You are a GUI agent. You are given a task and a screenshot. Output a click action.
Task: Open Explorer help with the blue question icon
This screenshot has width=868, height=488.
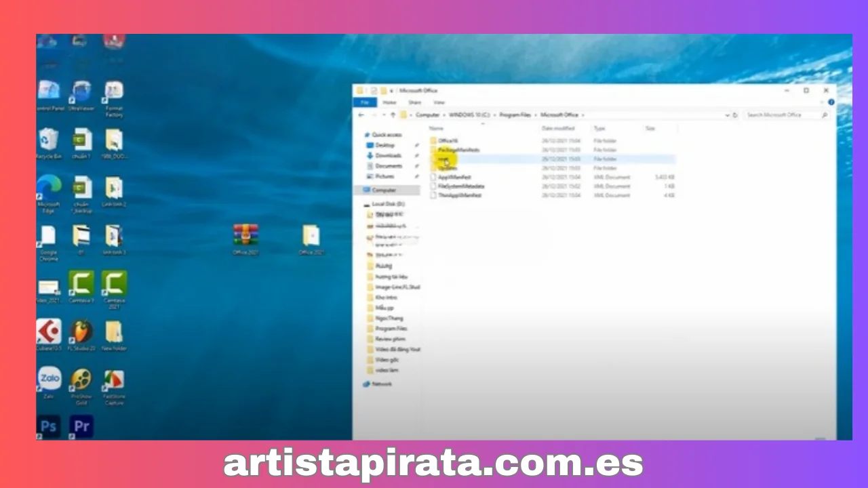click(831, 102)
